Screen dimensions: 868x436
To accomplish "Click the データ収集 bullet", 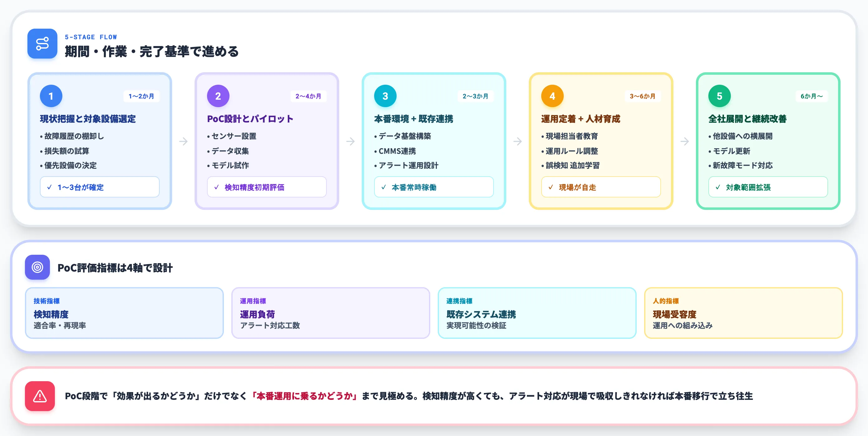I will [x=228, y=151].
